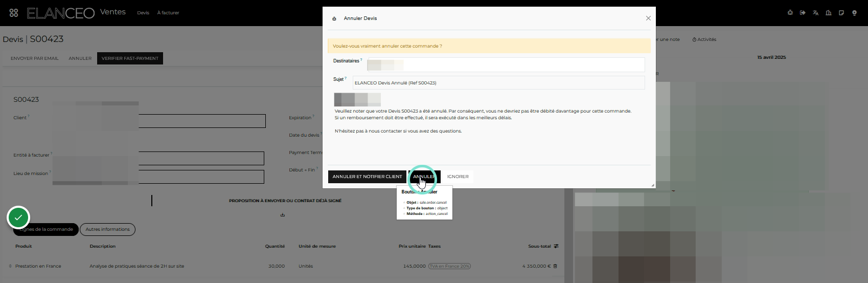This screenshot has width=868, height=283.
Task: Click the 15 avril 2025 date separator
Action: tap(771, 57)
